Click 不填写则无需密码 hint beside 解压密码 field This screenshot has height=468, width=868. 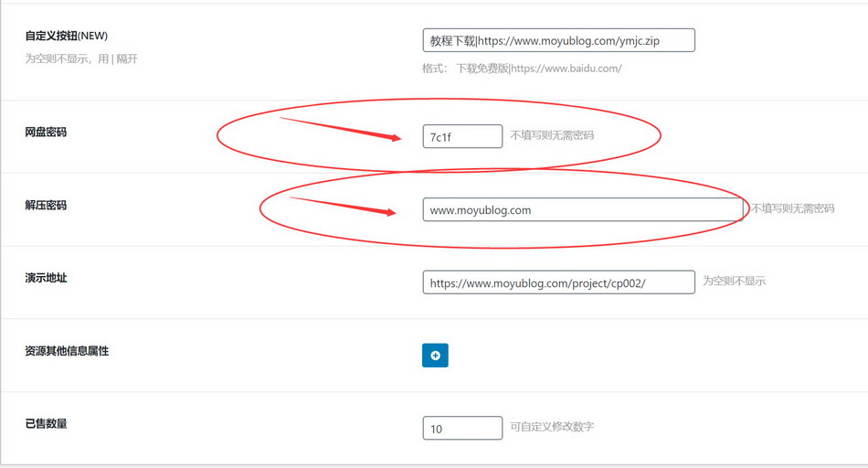point(792,208)
